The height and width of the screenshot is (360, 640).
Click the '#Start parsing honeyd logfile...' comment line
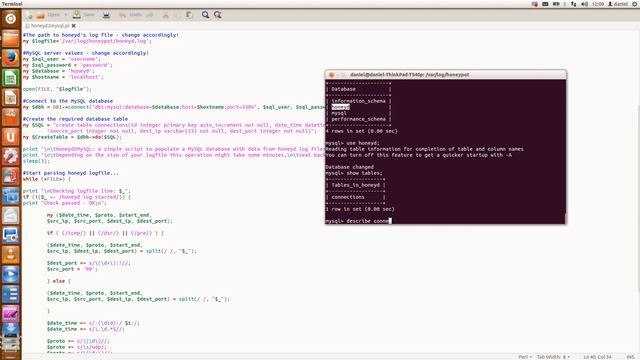pyautogui.click(x=71, y=173)
